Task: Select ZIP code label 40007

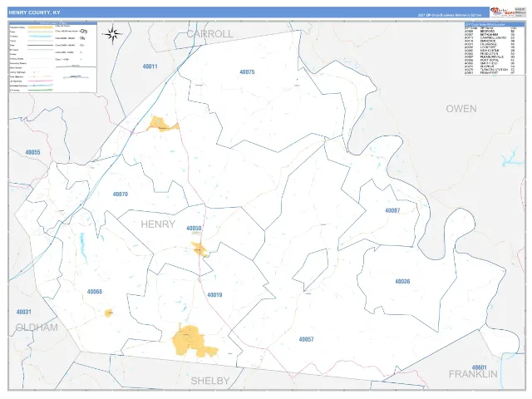Action: tap(392, 210)
